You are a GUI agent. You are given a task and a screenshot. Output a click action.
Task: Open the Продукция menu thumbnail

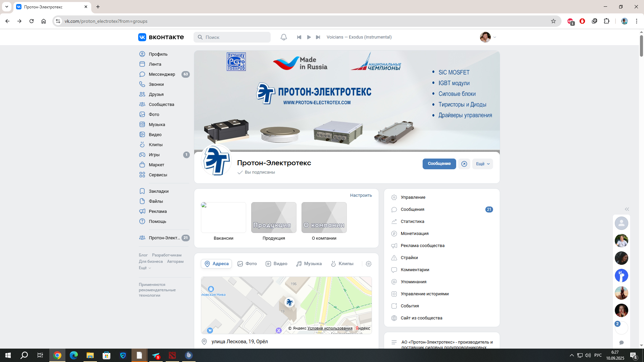pyautogui.click(x=274, y=218)
